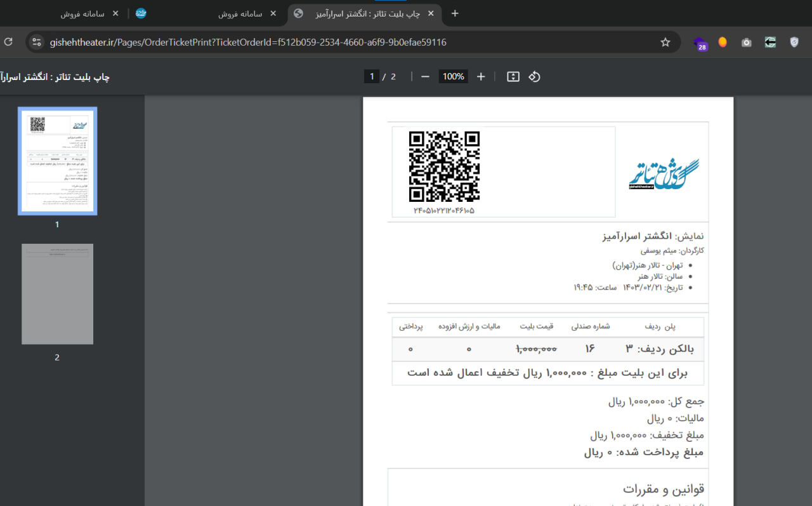The height and width of the screenshot is (506, 812).
Task: Click the venue line تهران - تالار هنر(تهران)
Action: point(648,265)
